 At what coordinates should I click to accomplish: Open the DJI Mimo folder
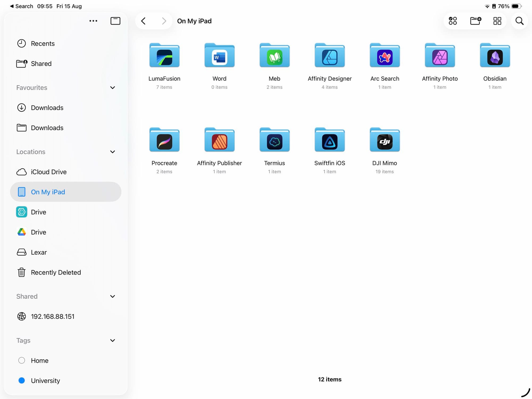385,140
